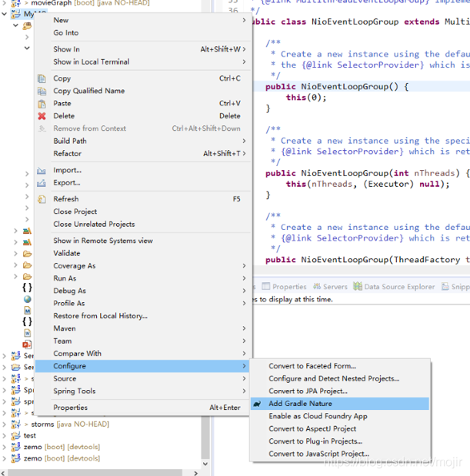Click the NioEventLoopGroup() constructor line
470x476 pixels.
(x=337, y=87)
